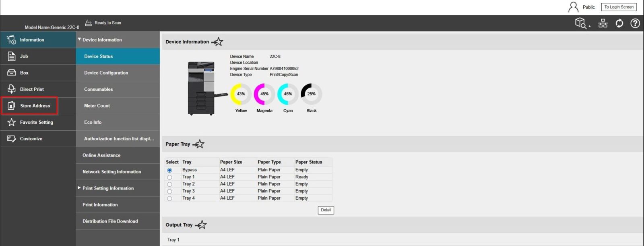Click the star icon beside Paper Tray
The image size is (644, 246).
tap(198, 144)
